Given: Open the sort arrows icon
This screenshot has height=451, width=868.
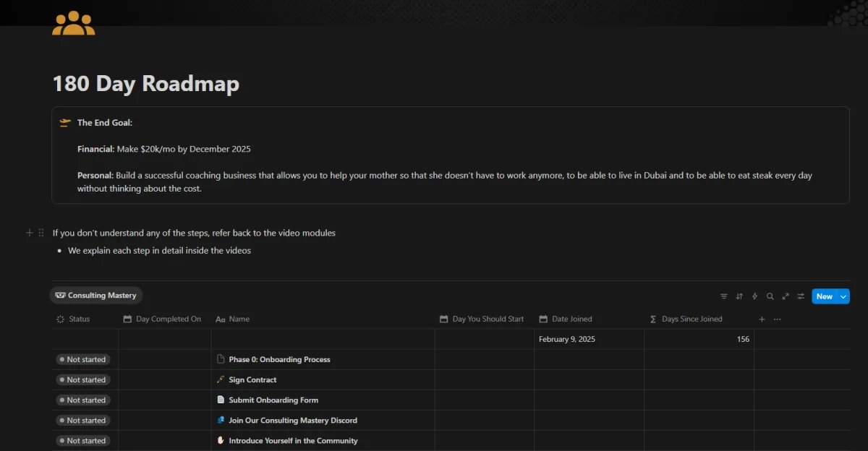Looking at the screenshot, I should tap(739, 296).
